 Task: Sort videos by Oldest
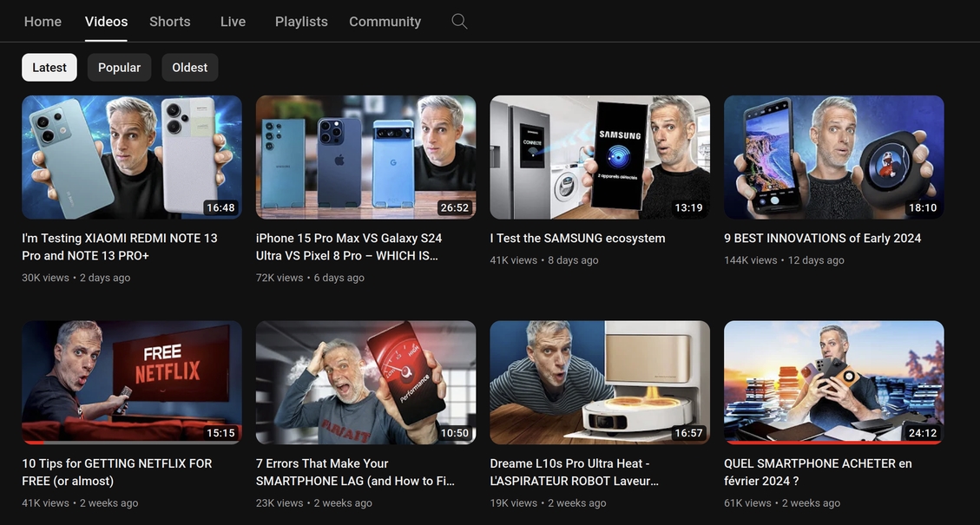point(189,68)
